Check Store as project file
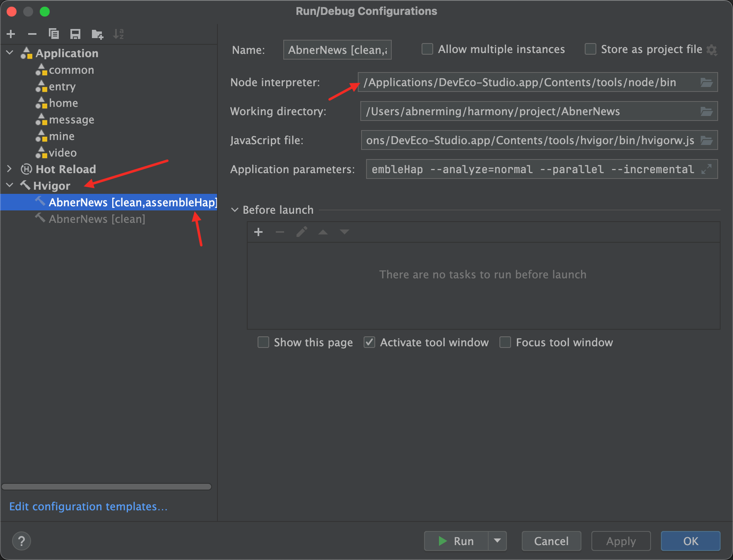The width and height of the screenshot is (733, 560). [x=590, y=49]
